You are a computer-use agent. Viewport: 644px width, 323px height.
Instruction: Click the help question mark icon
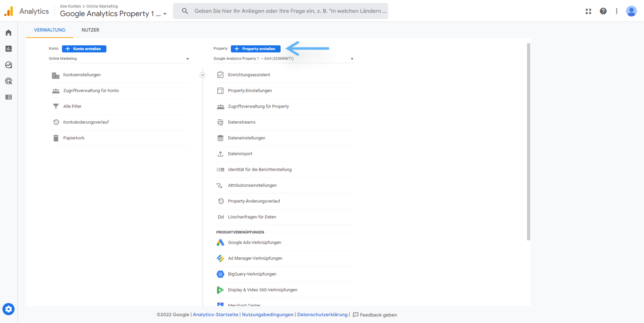(x=603, y=11)
